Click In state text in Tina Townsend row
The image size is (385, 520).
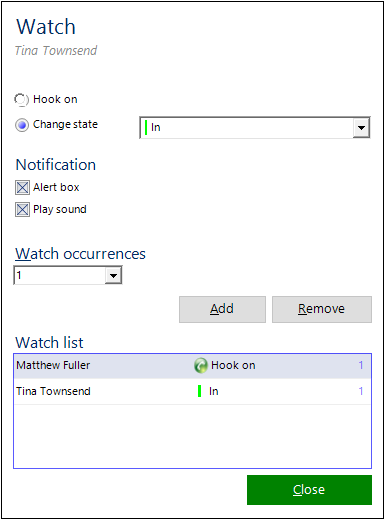click(214, 391)
